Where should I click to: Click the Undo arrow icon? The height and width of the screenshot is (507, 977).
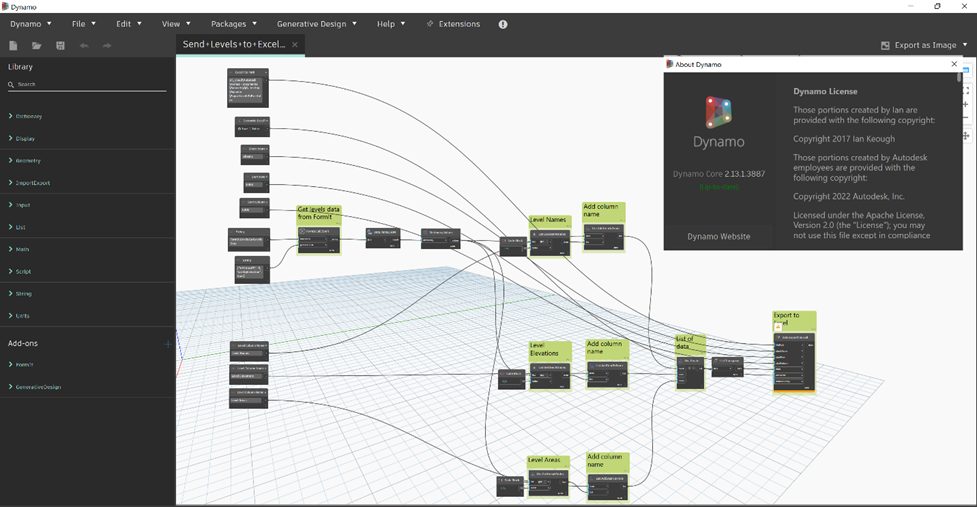tap(84, 46)
